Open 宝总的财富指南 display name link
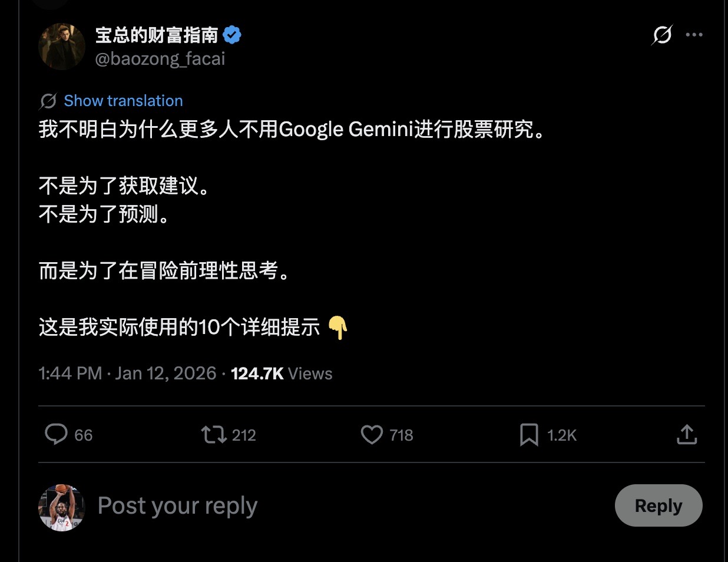This screenshot has width=728, height=562. [x=157, y=35]
